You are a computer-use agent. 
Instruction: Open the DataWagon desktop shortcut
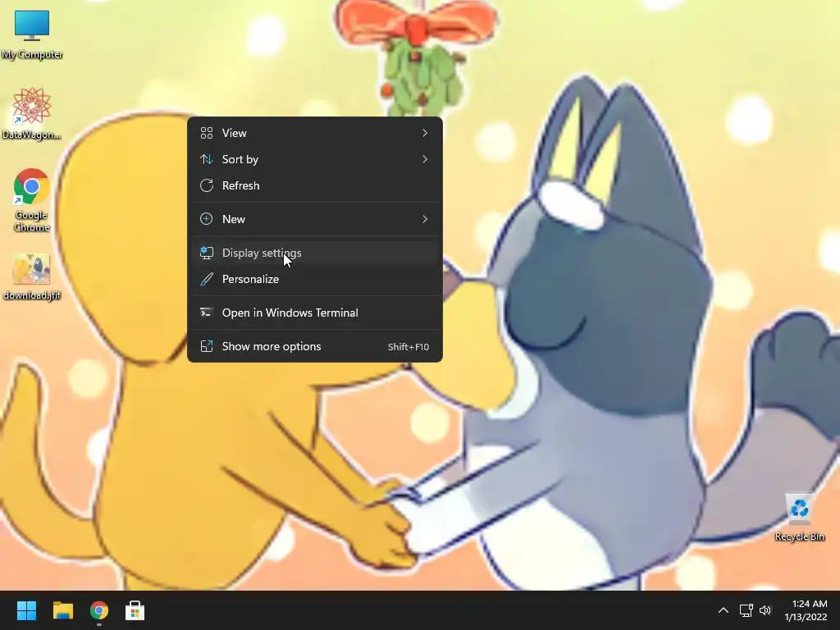32,113
